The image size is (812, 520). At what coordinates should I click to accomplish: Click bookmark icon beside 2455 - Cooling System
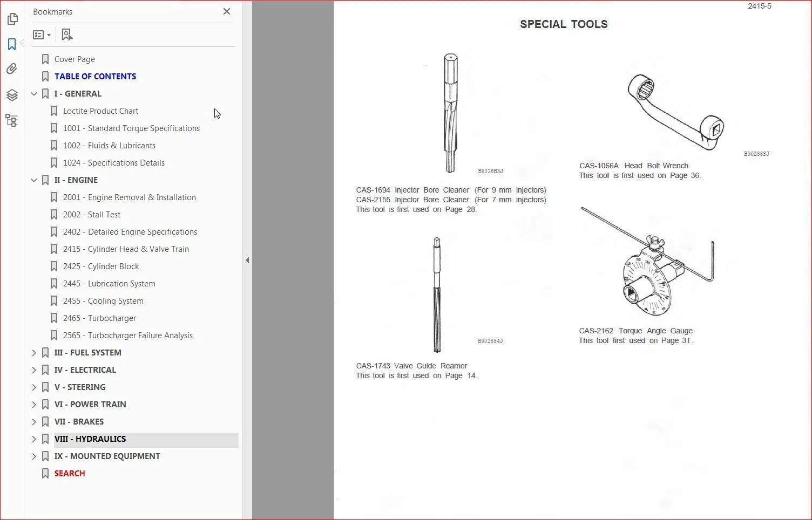[54, 301]
